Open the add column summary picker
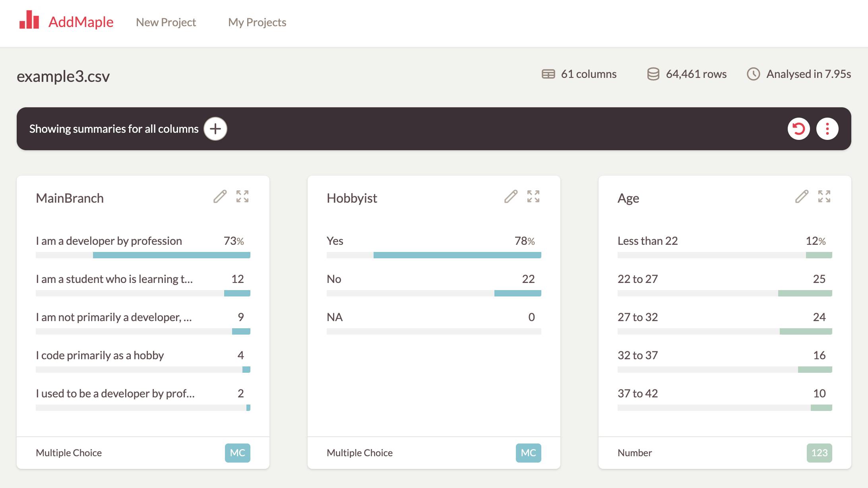The image size is (868, 488). (215, 129)
